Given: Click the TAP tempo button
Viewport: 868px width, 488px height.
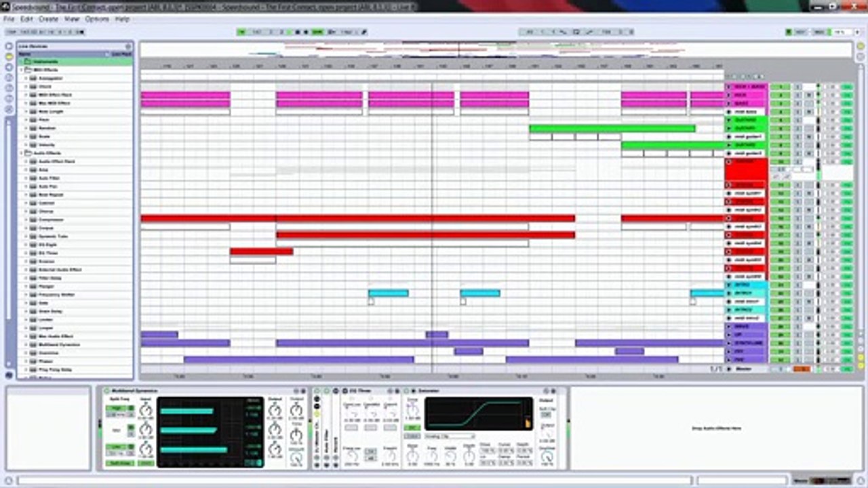Looking at the screenshot, I should point(12,32).
